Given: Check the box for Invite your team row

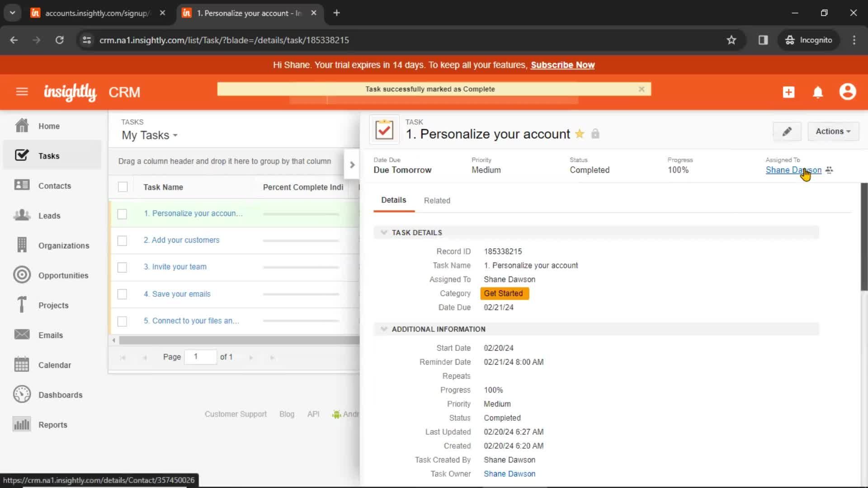Looking at the screenshot, I should tap(122, 267).
